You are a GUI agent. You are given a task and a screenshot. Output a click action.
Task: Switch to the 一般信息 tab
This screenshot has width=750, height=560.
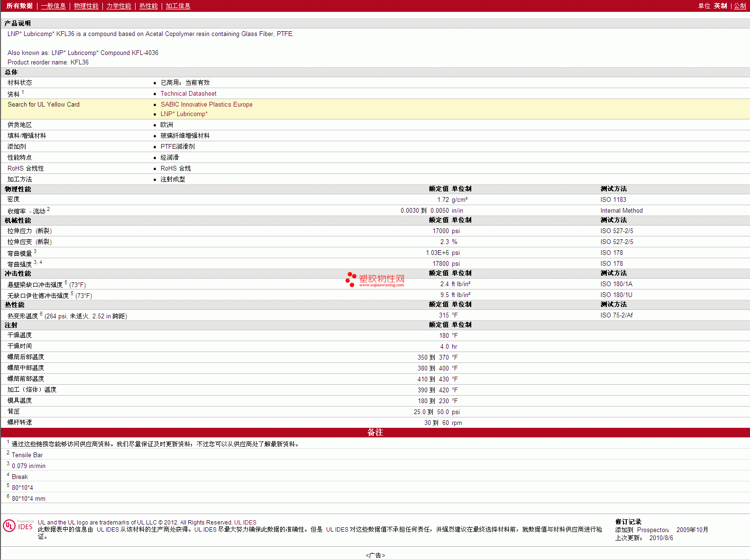pyautogui.click(x=54, y=6)
